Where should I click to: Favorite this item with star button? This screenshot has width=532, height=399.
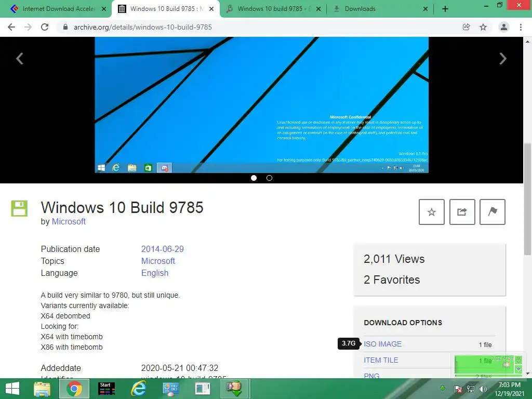click(432, 212)
